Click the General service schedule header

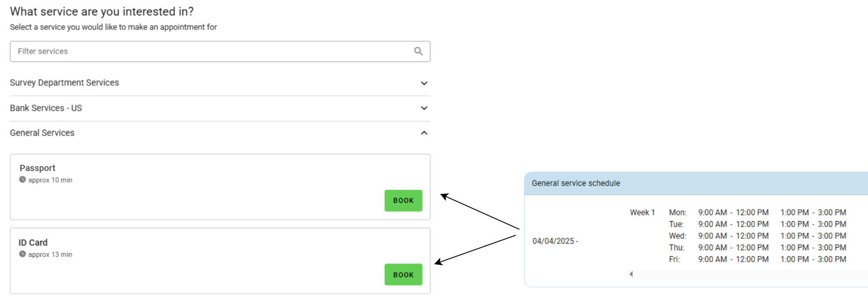pos(576,183)
